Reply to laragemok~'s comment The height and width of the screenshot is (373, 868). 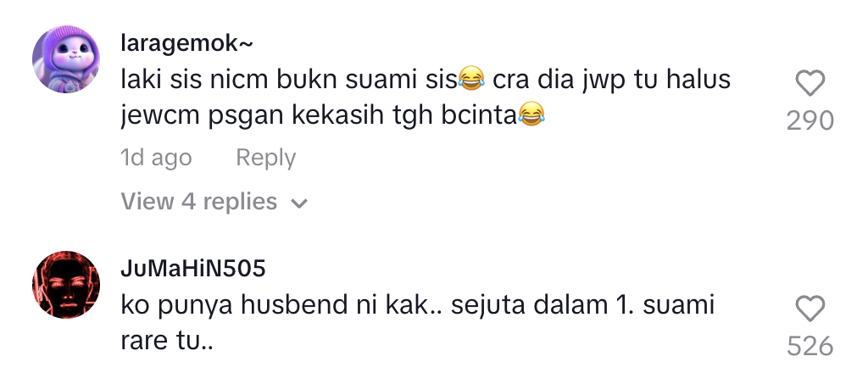click(x=265, y=158)
